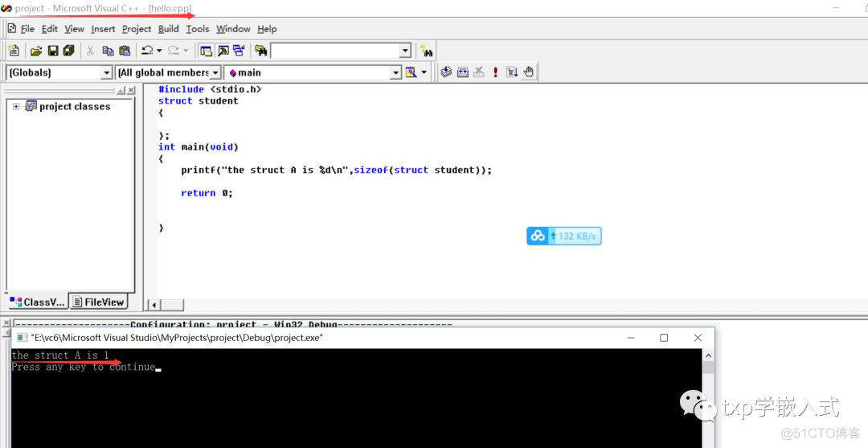Open the Insert menu
Image resolution: width=868 pixels, height=448 pixels.
[103, 29]
